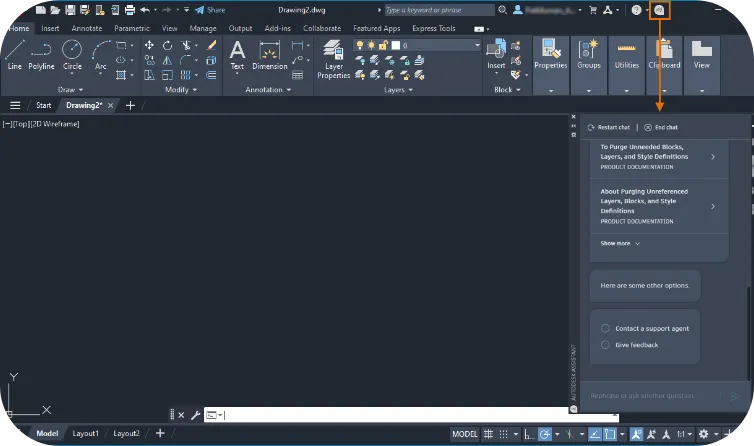
Task: Toggle 2D object snap square icon
Action: [610, 434]
